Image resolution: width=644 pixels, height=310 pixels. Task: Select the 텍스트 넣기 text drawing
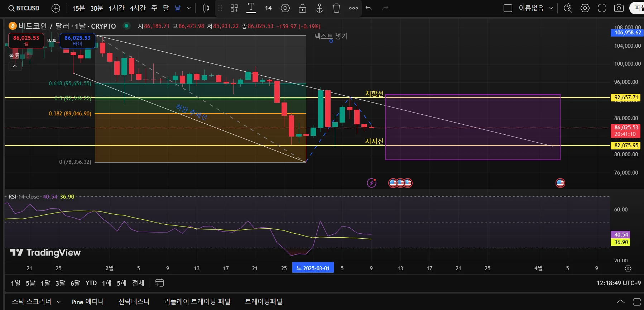331,37
